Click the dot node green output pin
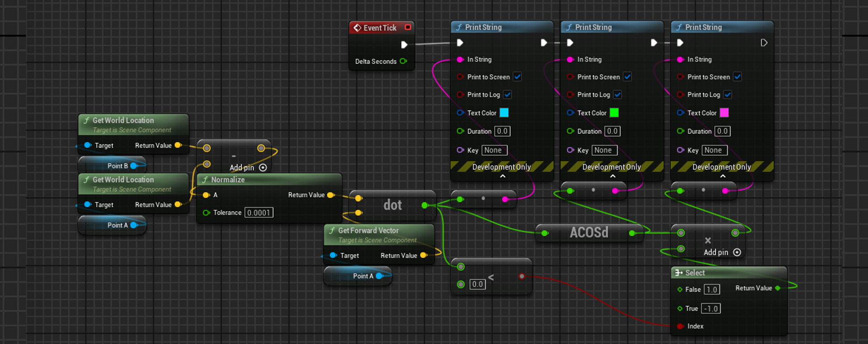Screen dimensions: 868x344 (425, 205)
